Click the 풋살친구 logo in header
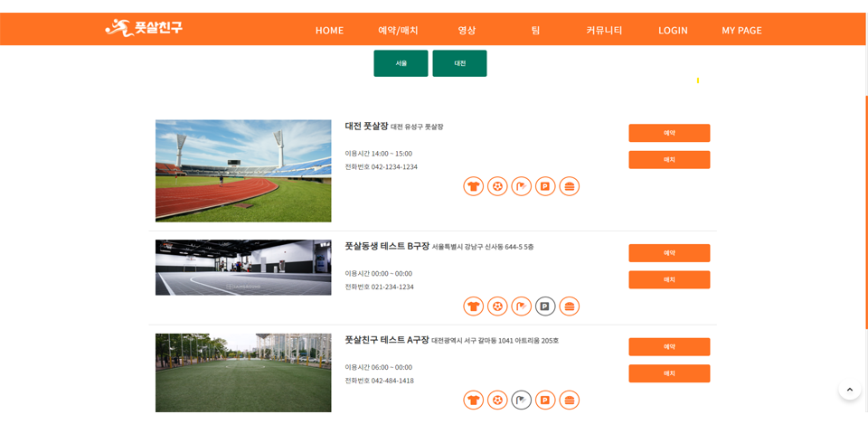868x424 pixels. pos(144,28)
